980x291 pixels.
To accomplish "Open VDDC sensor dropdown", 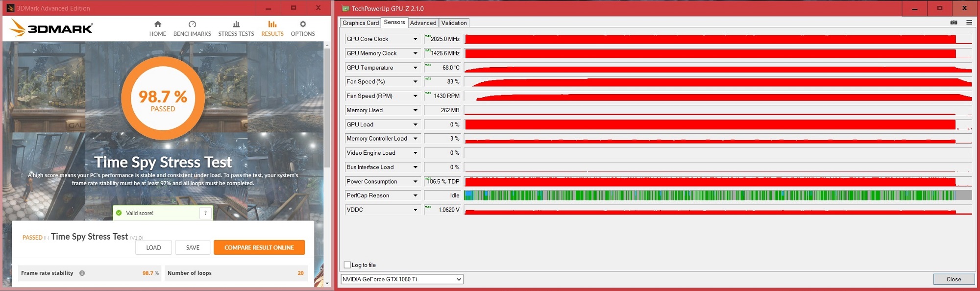I will [x=415, y=210].
